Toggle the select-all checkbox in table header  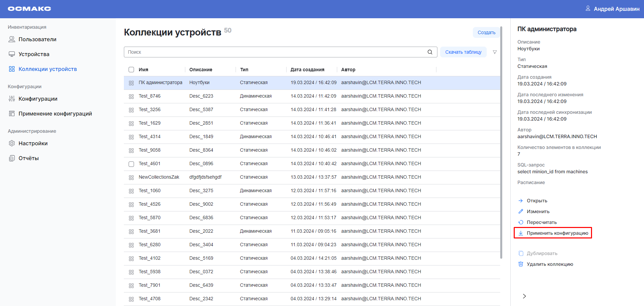[131, 70]
